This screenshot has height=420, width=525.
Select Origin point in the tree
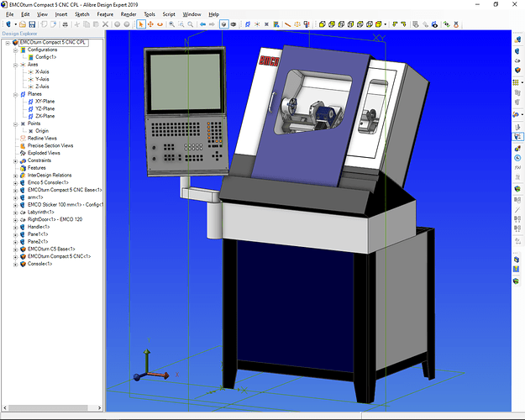(x=42, y=131)
